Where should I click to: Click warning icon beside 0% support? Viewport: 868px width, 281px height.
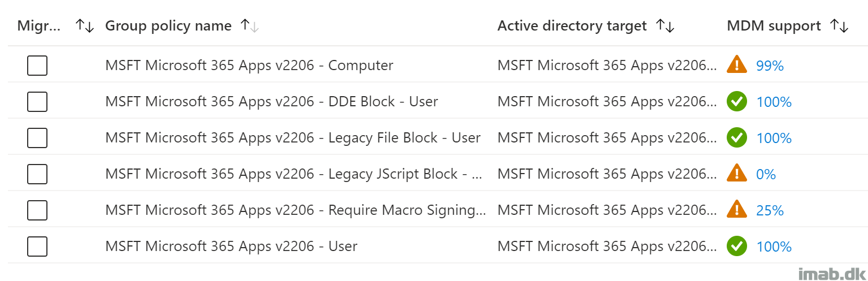(736, 172)
